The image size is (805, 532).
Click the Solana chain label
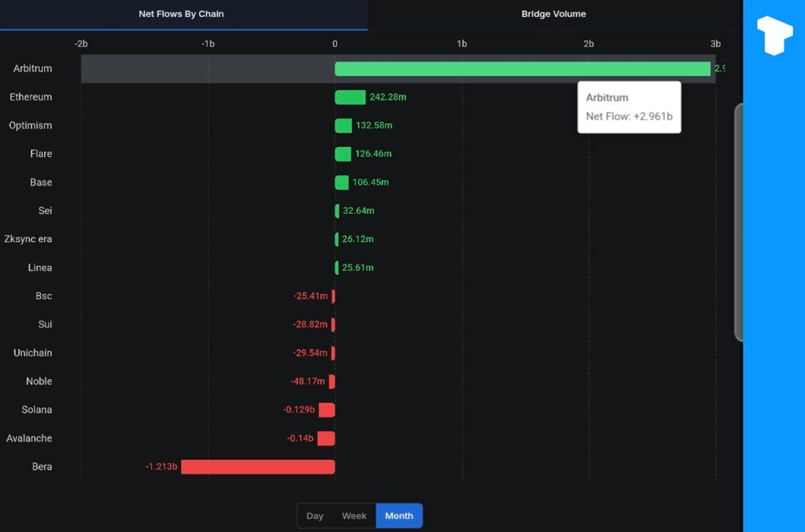37,409
